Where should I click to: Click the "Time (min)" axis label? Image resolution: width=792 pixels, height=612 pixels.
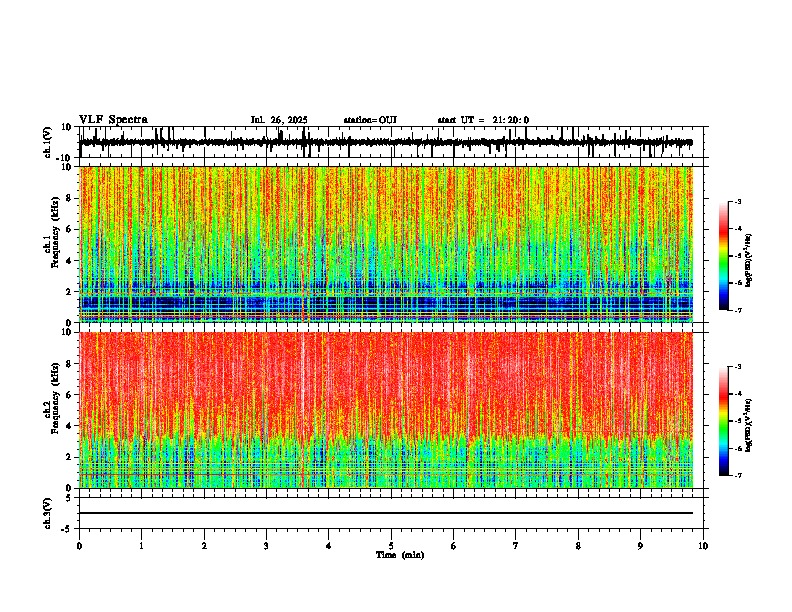point(400,555)
